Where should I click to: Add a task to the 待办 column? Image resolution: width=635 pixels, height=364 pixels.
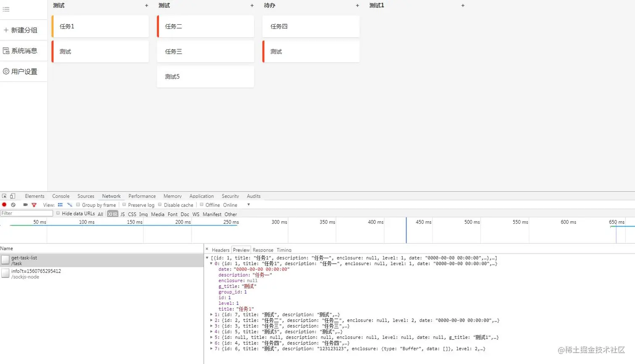point(357,5)
